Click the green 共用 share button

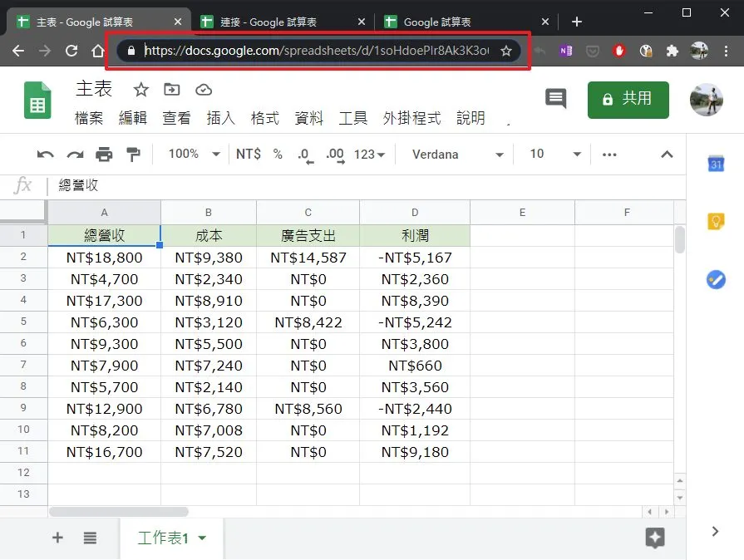pyautogui.click(x=628, y=100)
